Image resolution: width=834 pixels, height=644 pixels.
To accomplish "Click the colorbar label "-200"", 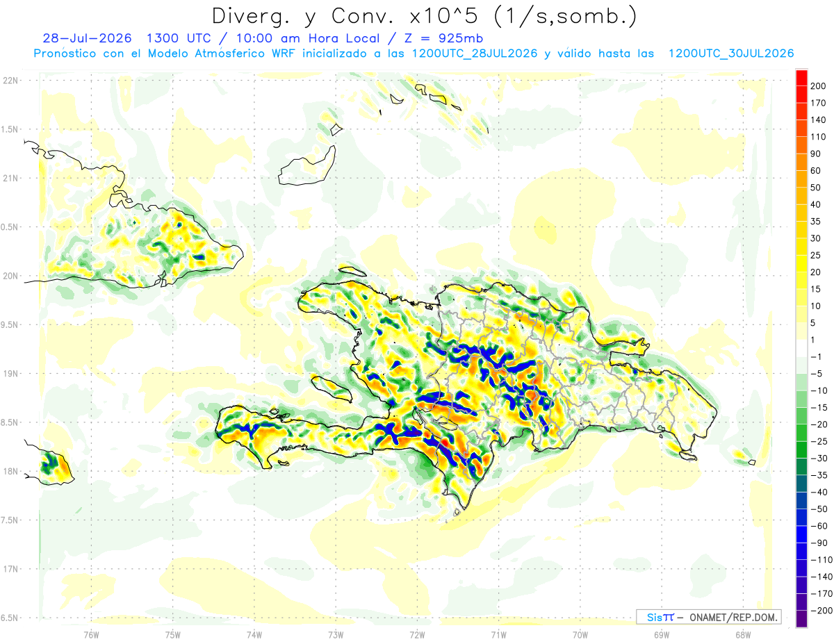I will pyautogui.click(x=821, y=611).
